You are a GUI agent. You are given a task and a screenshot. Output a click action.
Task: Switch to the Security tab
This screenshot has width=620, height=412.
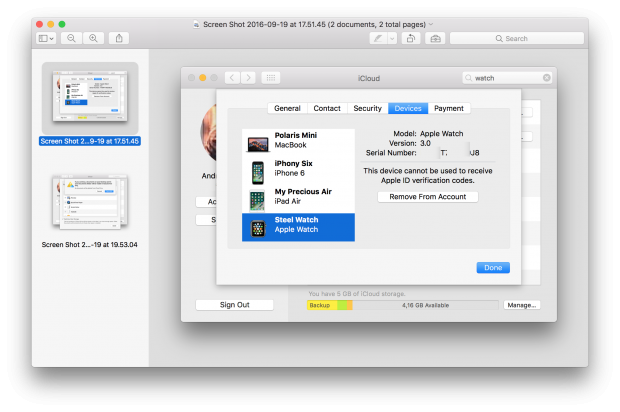[x=367, y=108]
